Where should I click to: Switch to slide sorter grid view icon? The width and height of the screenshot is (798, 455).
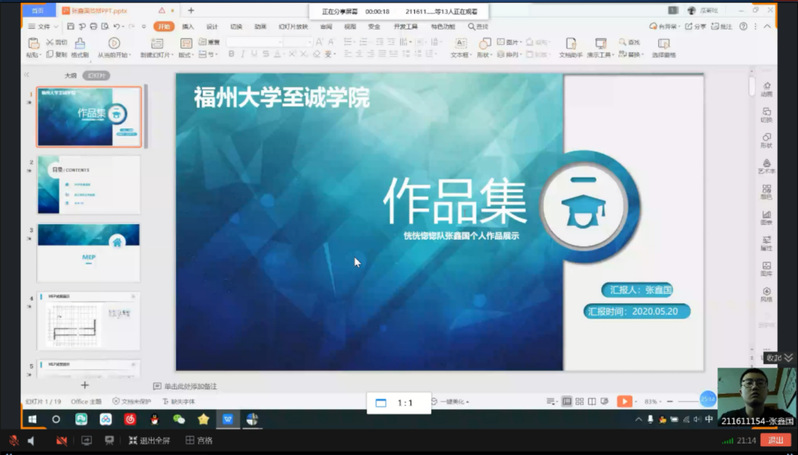[579, 402]
